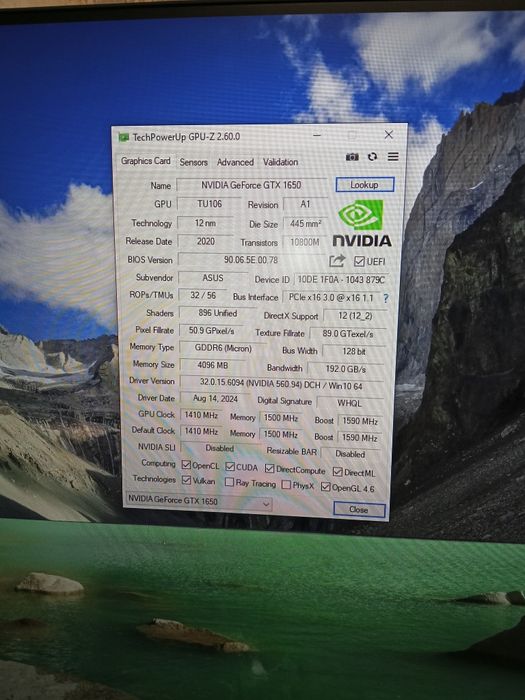Click the Bus Interface field PCIe x16 3.0
The image size is (525, 700).
pyautogui.click(x=331, y=297)
